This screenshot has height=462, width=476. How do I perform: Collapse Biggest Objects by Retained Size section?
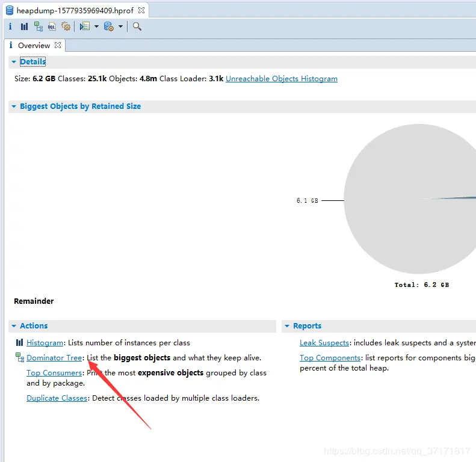point(14,106)
